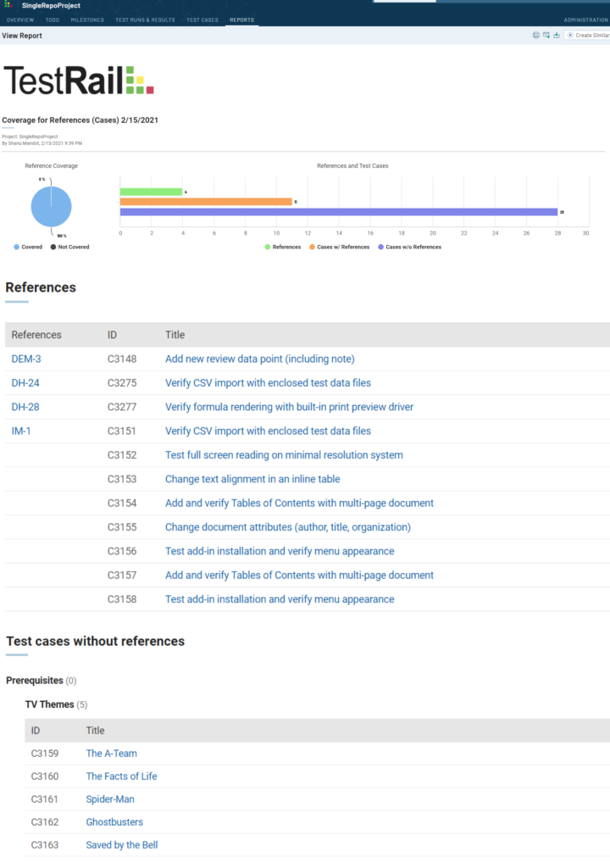Screen dimensions: 610x868
Task: Open the Overview tab
Action: [20, 20]
